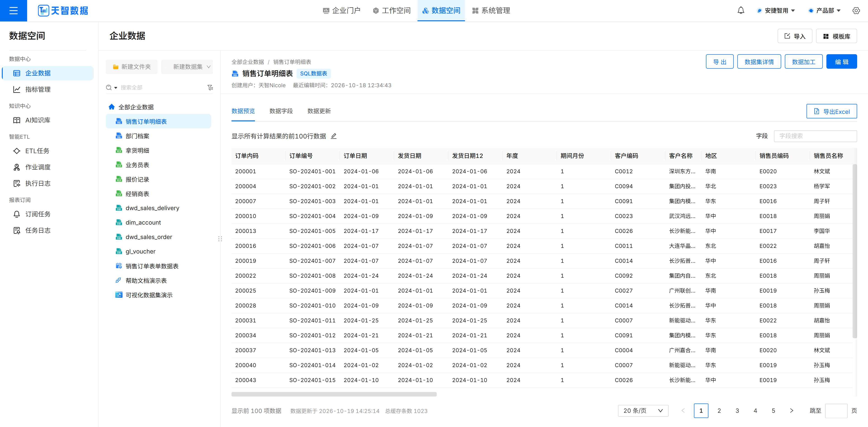Select 企业数据 in sidebar
This screenshot has height=427, width=868.
pyautogui.click(x=47, y=73)
